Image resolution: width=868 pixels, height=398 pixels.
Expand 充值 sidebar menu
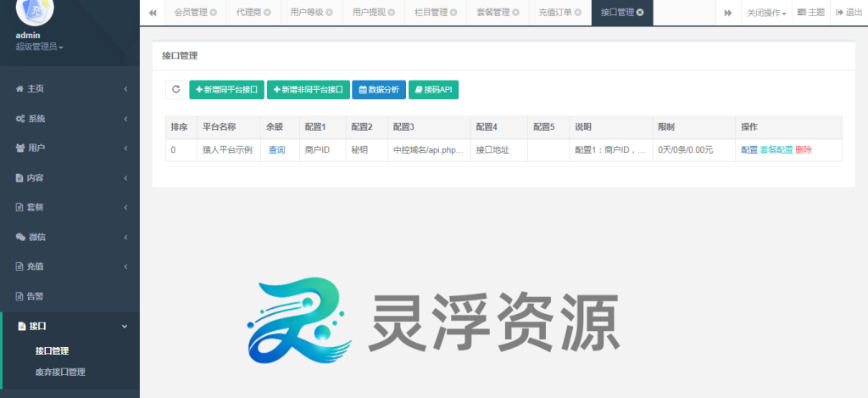click(70, 266)
